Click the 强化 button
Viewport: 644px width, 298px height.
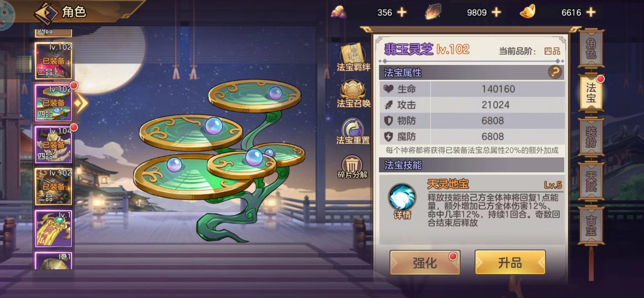[425, 262]
